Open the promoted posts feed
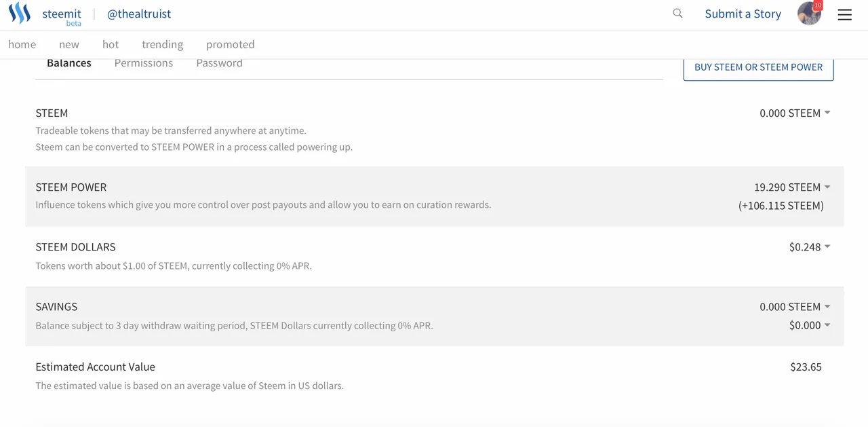 pos(230,44)
